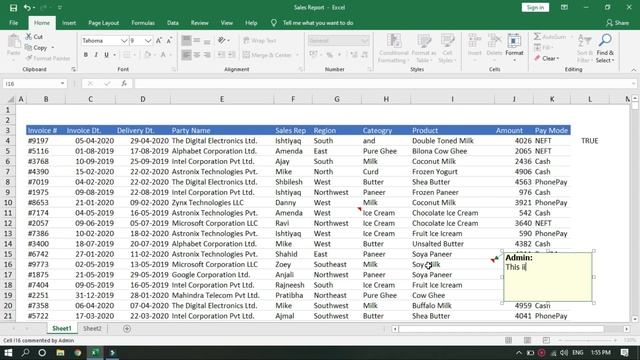
Task: Switch to the Formulas tab
Action: point(143,23)
